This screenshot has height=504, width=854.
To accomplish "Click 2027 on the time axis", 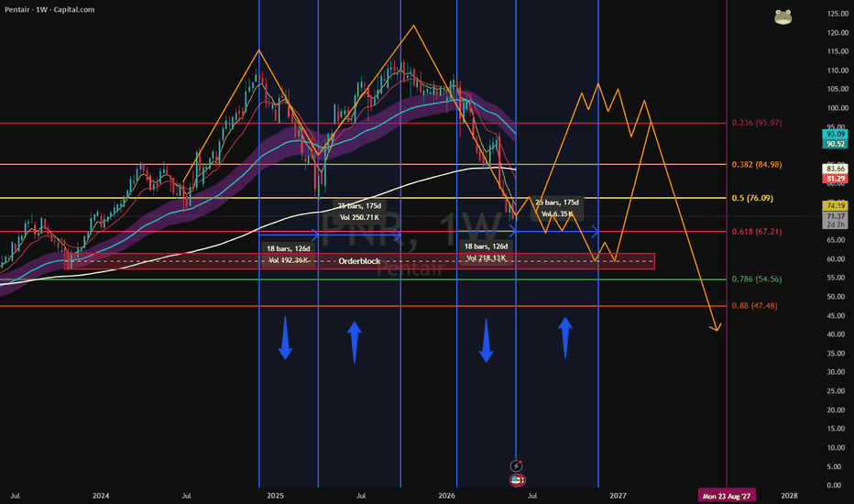I will 618,496.
